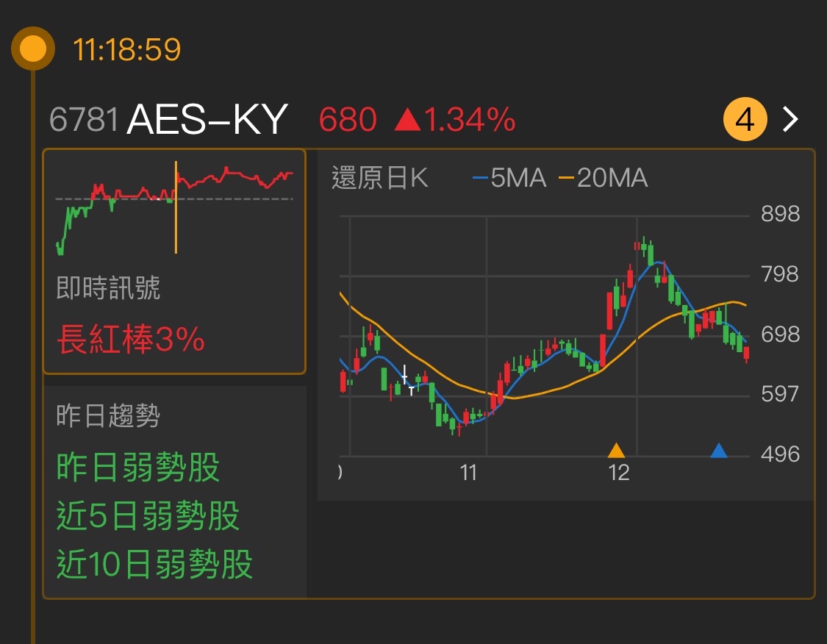The width and height of the screenshot is (827, 644).
Task: Open the 11:18:59 timestamp entry
Action: 125,51
